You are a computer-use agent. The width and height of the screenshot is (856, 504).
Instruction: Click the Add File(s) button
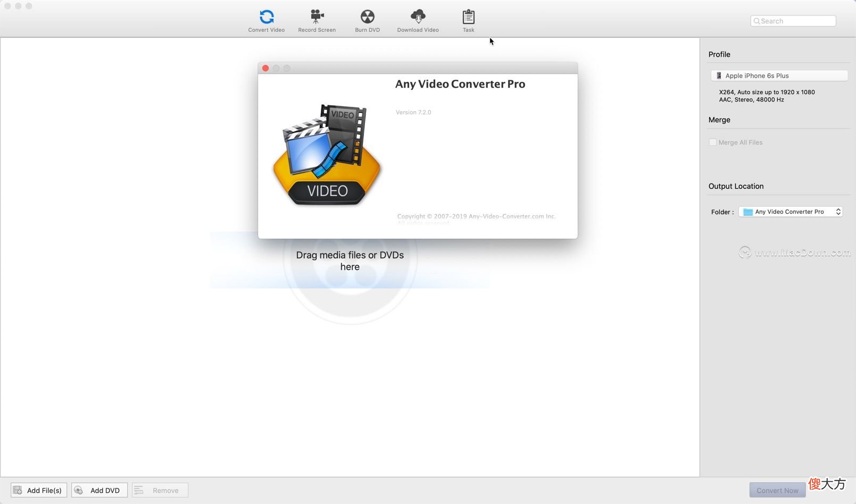click(39, 490)
